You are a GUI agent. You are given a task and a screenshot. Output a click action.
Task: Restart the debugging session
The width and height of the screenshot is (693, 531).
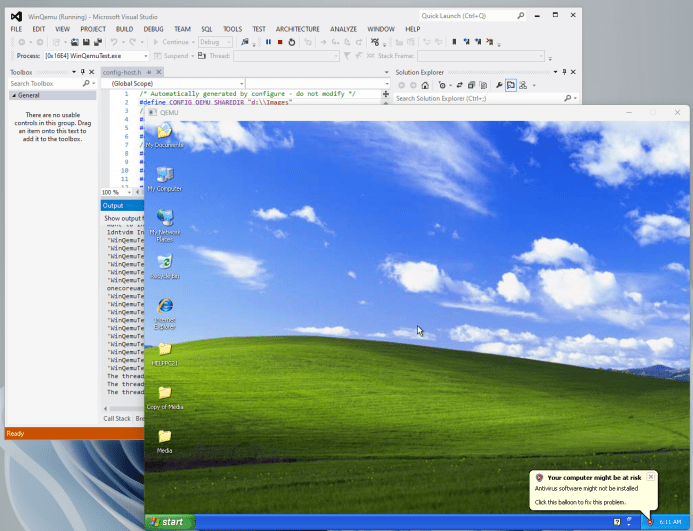pyautogui.click(x=292, y=42)
